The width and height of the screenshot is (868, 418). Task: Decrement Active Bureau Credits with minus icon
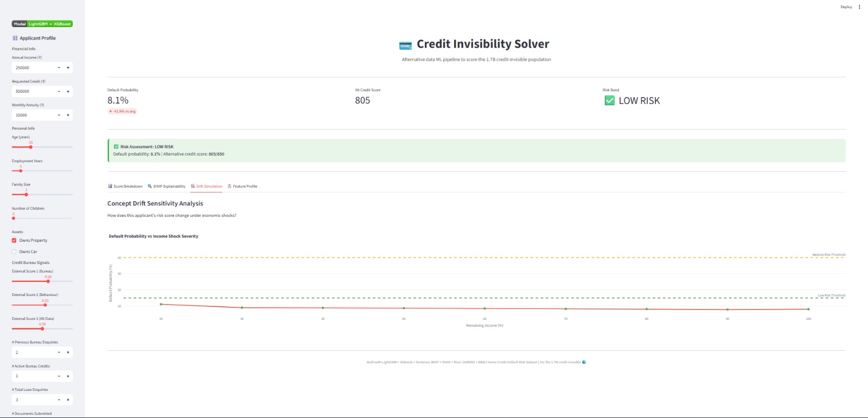pyautogui.click(x=59, y=376)
